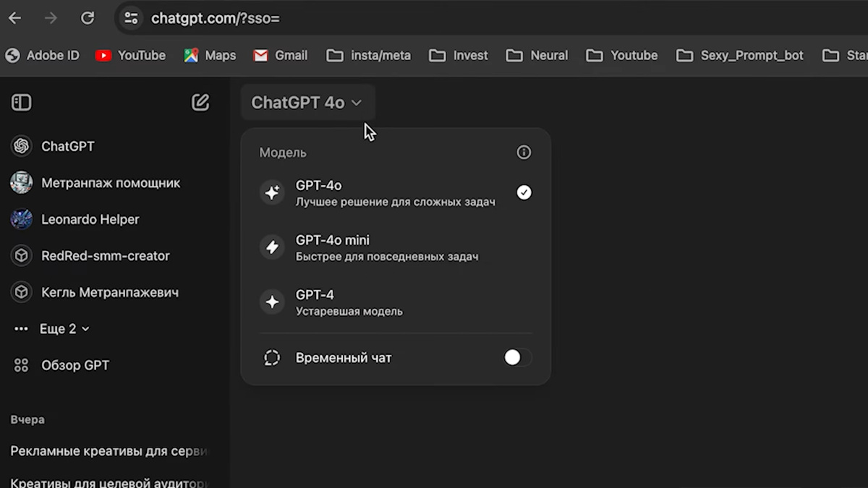Click the Maps bookmark pin icon
The width and height of the screenshot is (868, 488).
click(x=191, y=55)
